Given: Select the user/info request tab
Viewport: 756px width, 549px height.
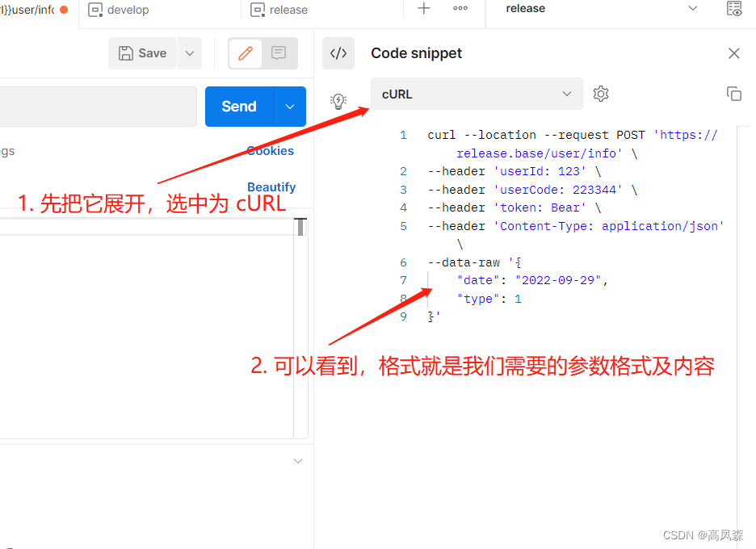Looking at the screenshot, I should click(34, 10).
